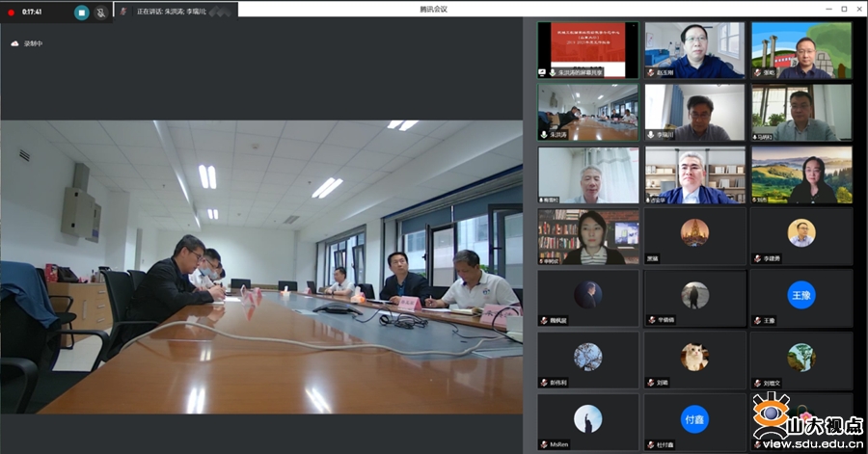Select the woman's tile with bookshelf background

587,236
